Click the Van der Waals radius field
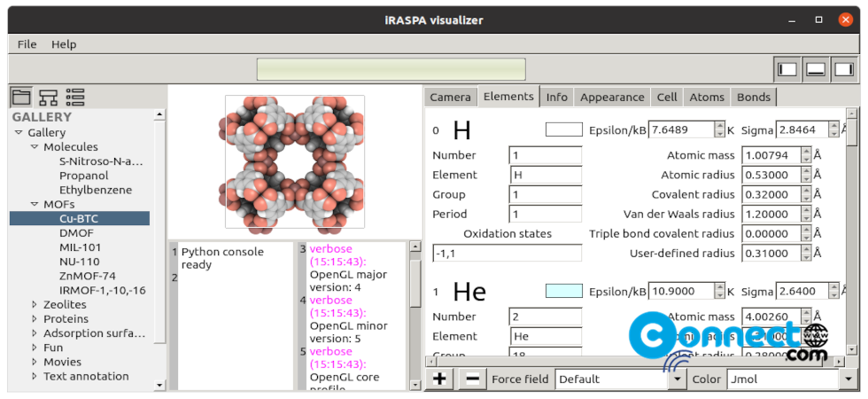Viewport: 868px width, 399px height. 776,214
